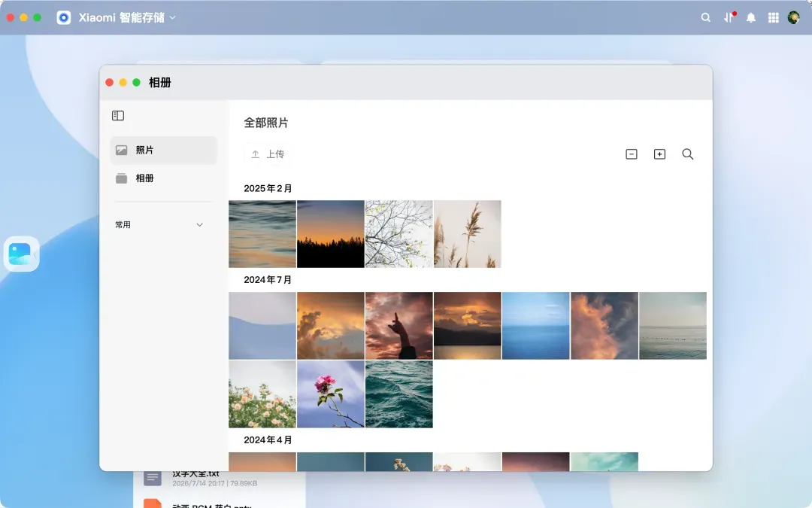Open the deep blue sea horizon photo
This screenshot has width=812, height=508.
click(x=535, y=326)
